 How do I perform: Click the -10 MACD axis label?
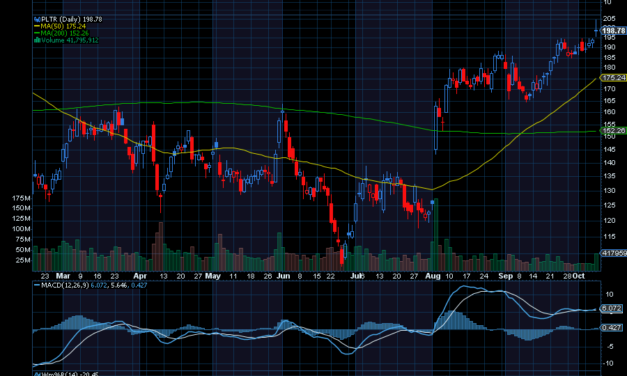608,363
